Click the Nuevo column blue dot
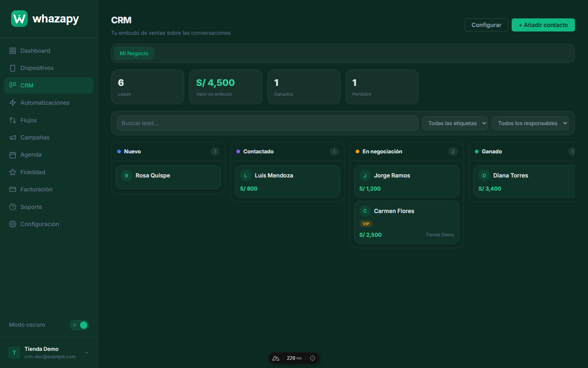Screen dimensions: 588x368 click(119, 151)
